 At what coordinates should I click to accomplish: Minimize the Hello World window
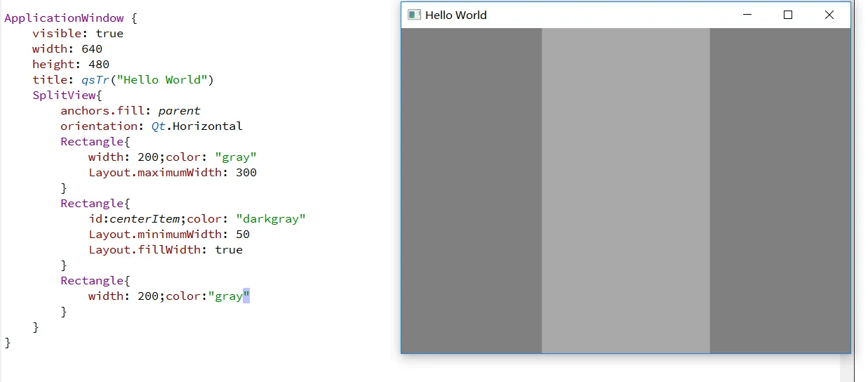pos(747,15)
